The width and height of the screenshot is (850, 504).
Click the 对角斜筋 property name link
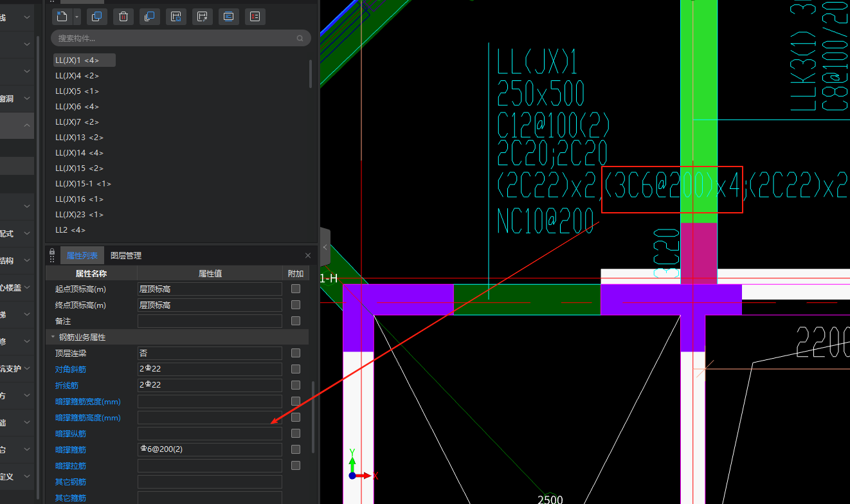(x=71, y=370)
